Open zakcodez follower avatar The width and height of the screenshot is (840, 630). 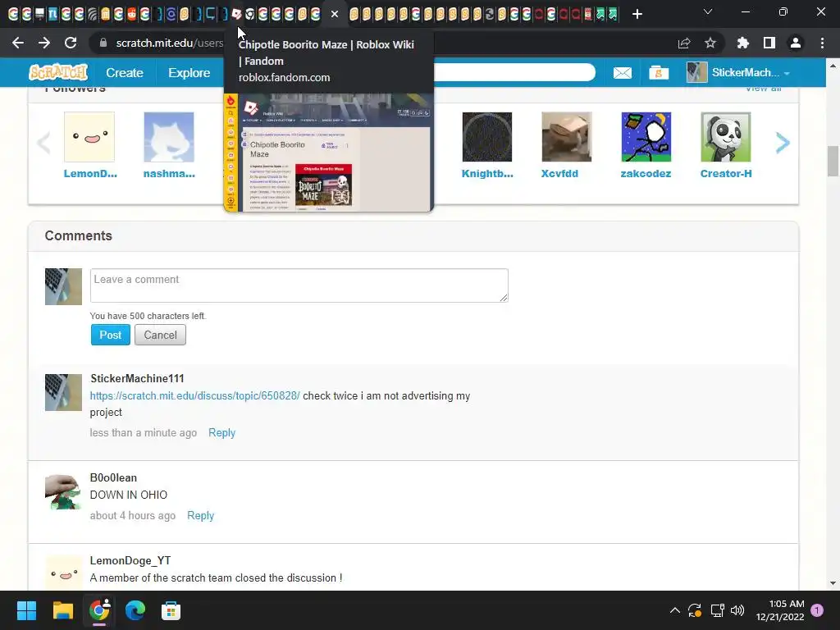point(646,137)
